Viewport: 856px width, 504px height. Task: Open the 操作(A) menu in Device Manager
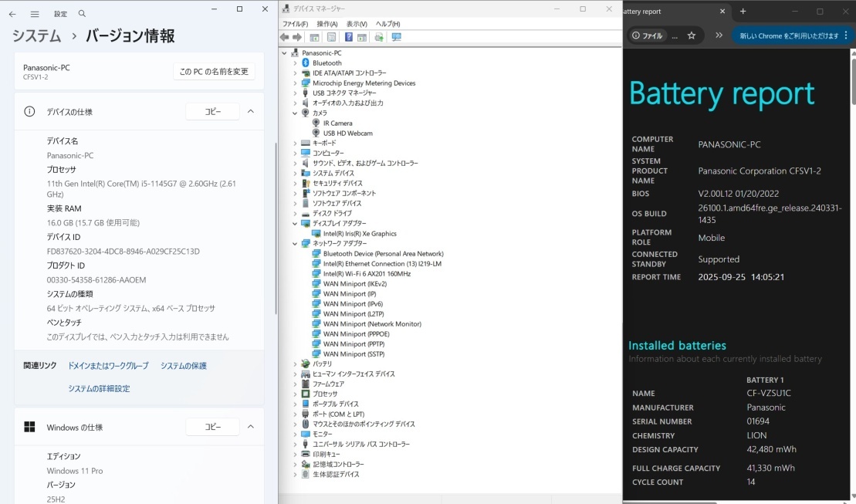point(326,24)
